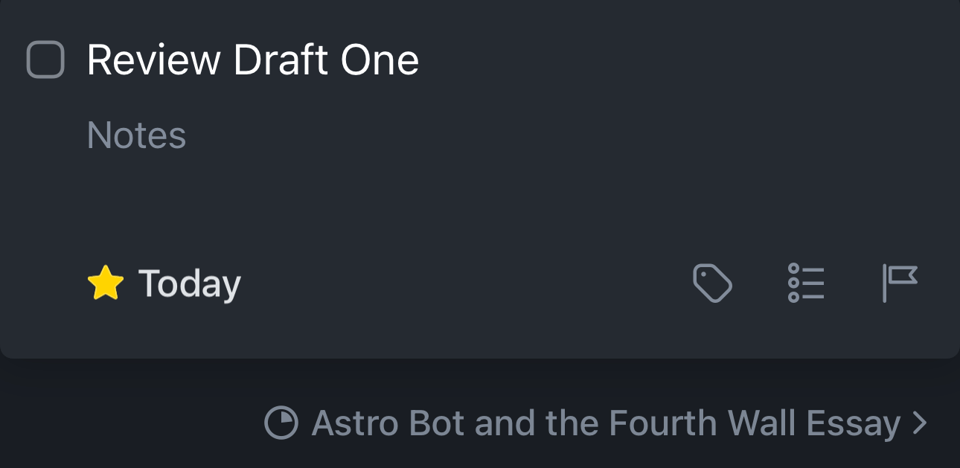Click the chevron next to the project name
Viewport: 960px width, 468px height.
[x=920, y=423]
